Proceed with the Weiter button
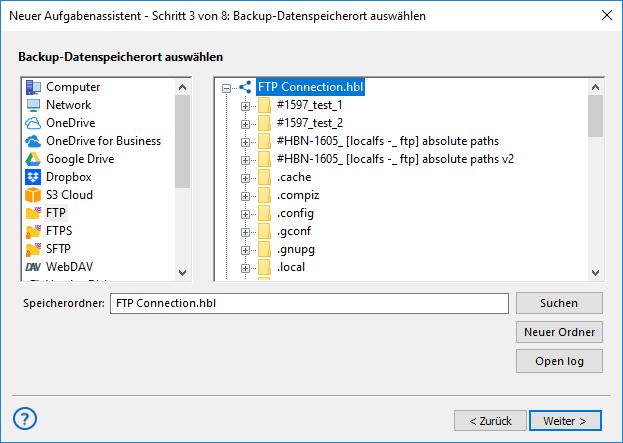This screenshot has height=443, width=623. coord(565,421)
